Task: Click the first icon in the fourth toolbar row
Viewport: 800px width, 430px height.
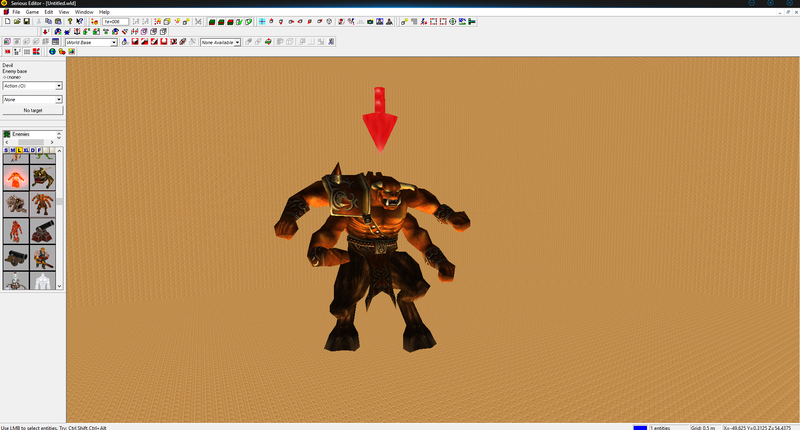Action: click(x=8, y=52)
